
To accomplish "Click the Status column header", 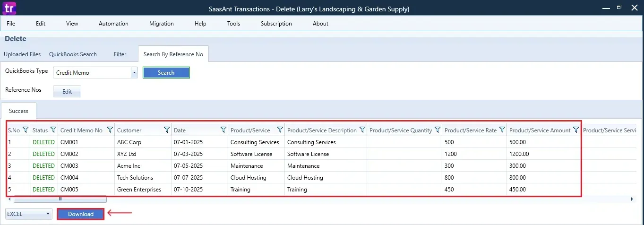I will tap(40, 130).
